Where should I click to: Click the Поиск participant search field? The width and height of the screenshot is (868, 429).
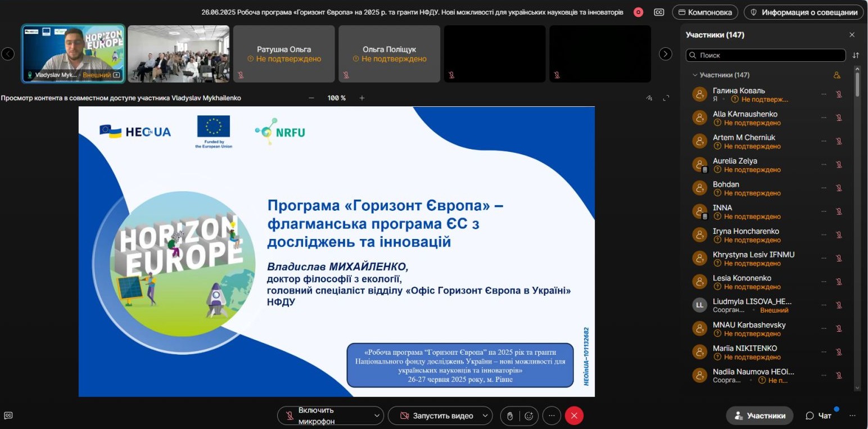[766, 55]
